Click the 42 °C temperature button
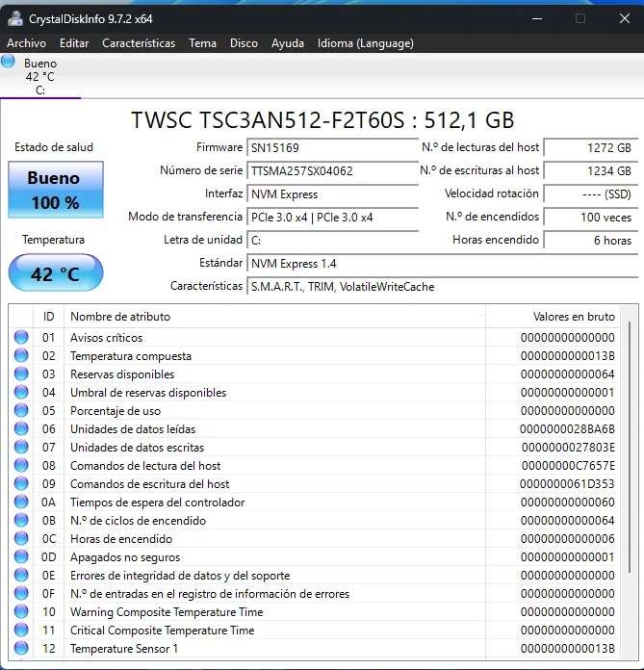Screen dimensions: 644x670 tap(54, 274)
